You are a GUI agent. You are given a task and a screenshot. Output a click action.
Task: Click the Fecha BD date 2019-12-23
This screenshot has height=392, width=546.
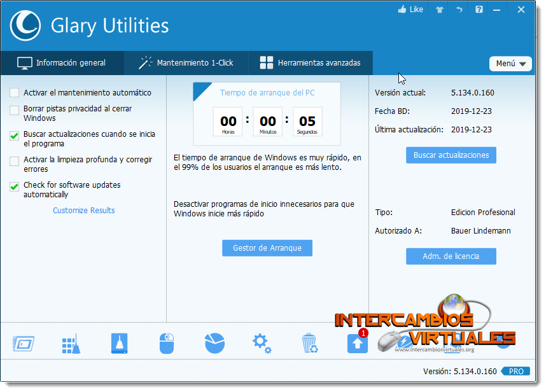point(472,111)
